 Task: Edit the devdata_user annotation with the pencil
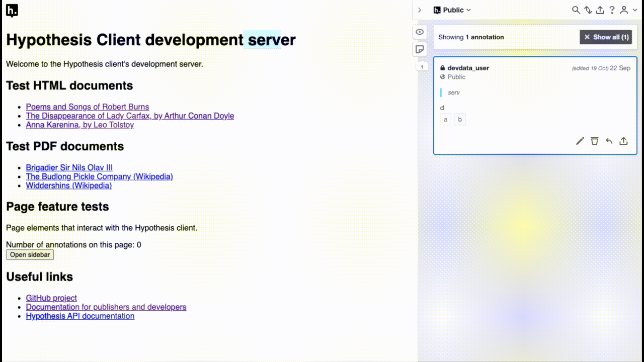pos(580,141)
